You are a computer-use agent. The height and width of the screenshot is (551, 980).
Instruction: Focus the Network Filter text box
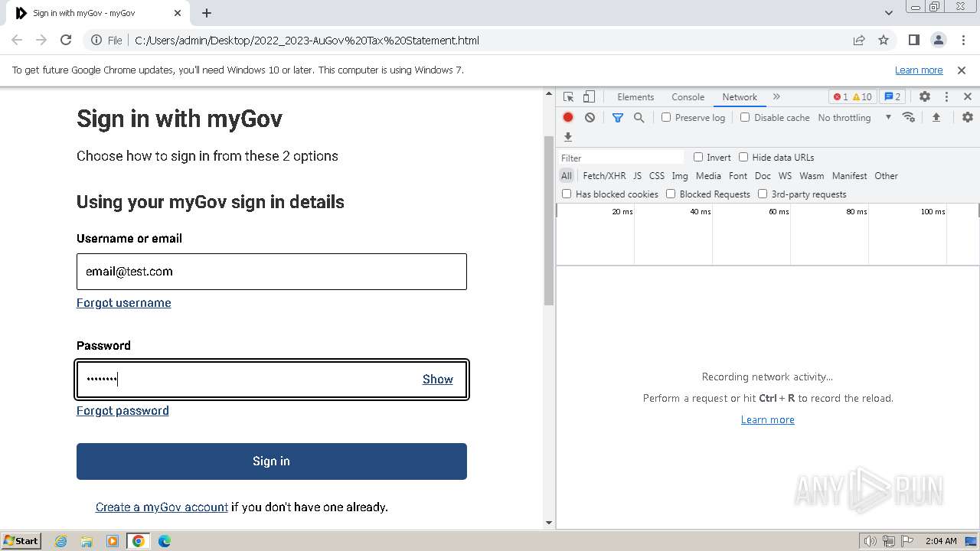622,157
